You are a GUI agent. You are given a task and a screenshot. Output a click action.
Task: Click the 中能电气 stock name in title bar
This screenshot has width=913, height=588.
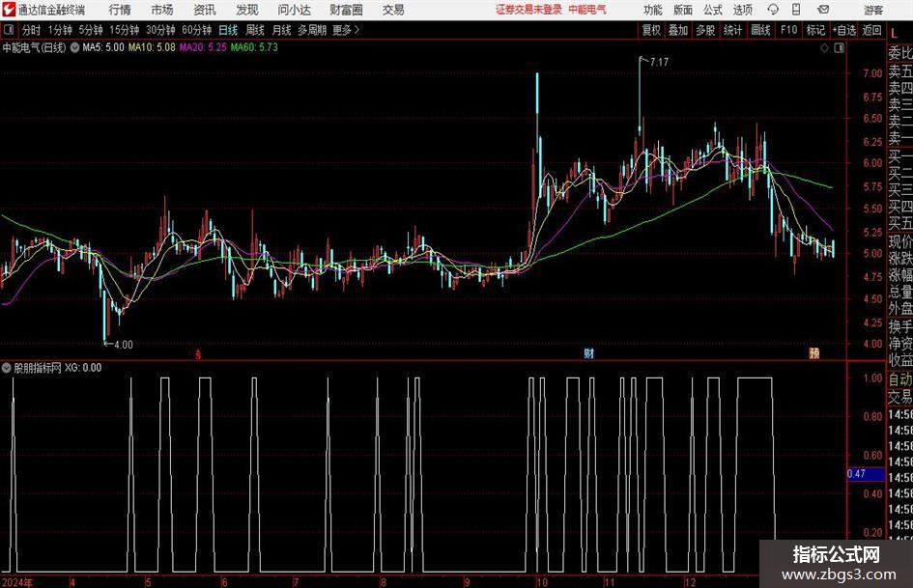(x=587, y=10)
